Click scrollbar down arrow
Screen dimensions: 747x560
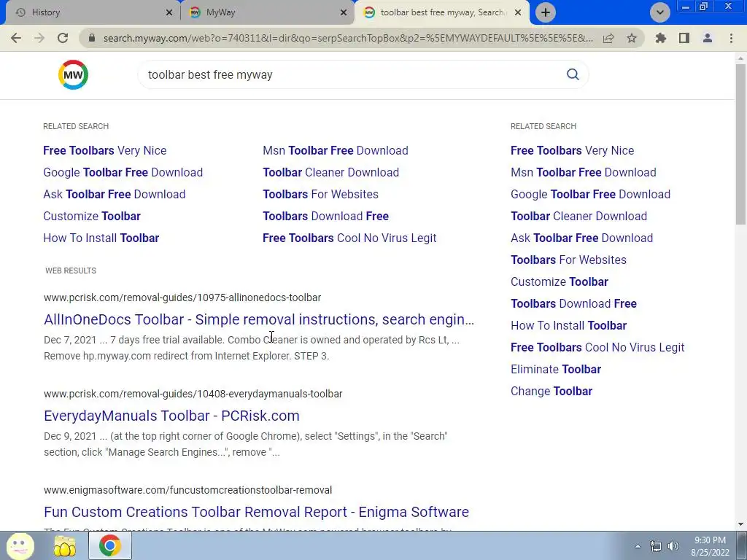[741, 524]
